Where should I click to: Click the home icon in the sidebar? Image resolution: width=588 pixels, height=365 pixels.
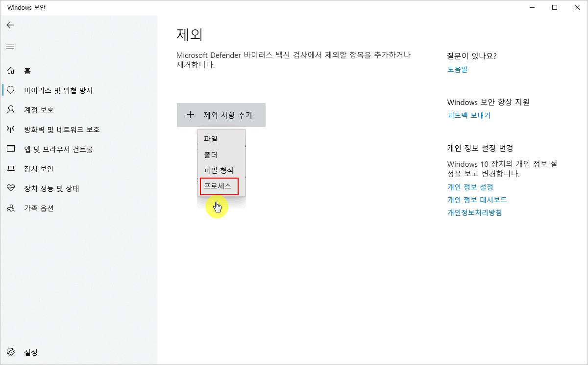[11, 71]
